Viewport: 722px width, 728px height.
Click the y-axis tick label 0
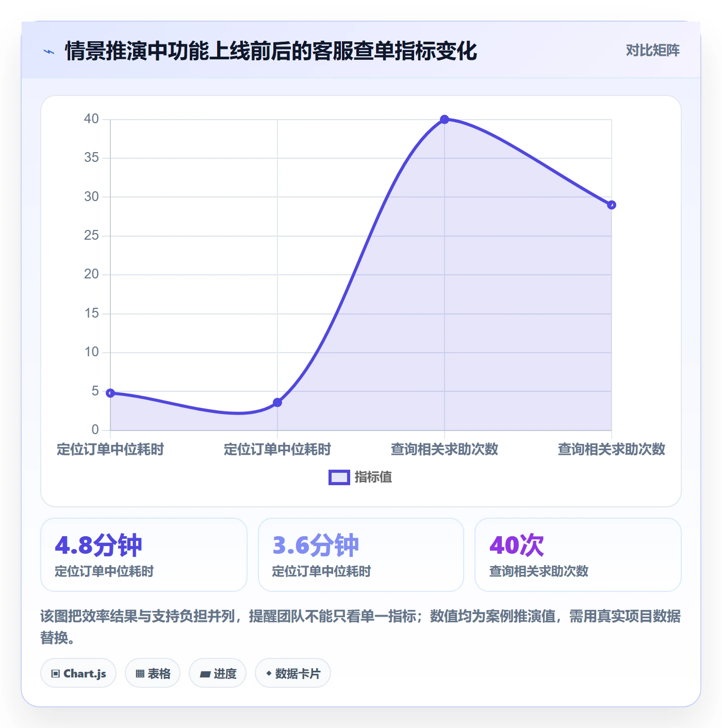coord(95,430)
